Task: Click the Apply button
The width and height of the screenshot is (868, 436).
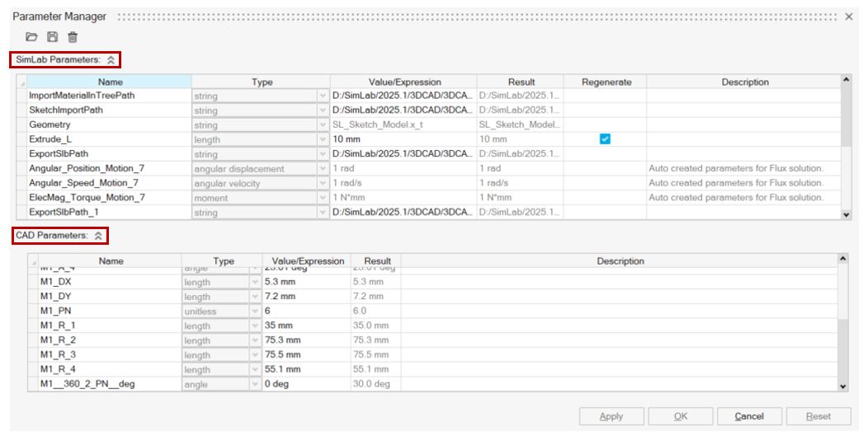Action: click(611, 416)
